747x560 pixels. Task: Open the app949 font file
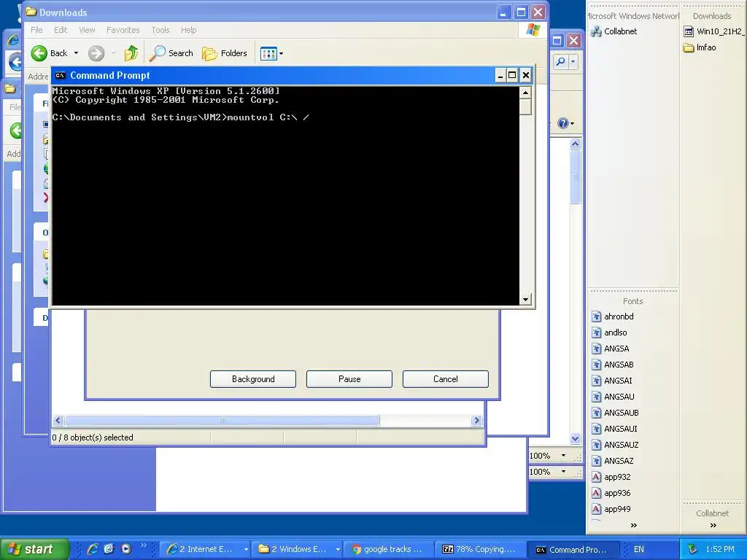click(x=611, y=509)
